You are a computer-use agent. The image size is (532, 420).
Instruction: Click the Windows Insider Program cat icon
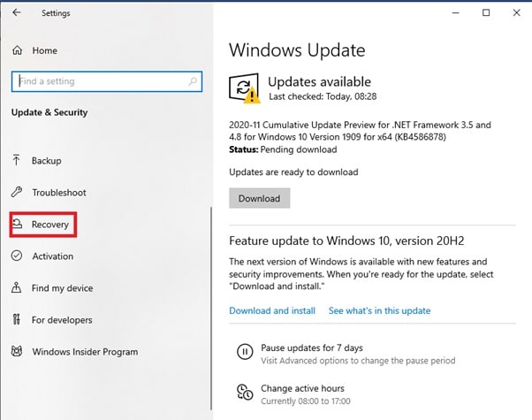[17, 351]
